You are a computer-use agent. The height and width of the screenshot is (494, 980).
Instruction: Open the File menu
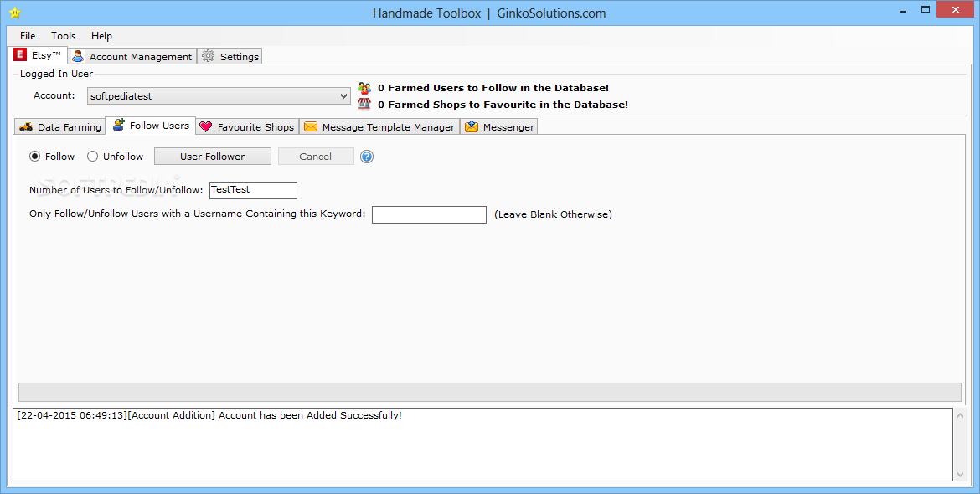click(28, 36)
